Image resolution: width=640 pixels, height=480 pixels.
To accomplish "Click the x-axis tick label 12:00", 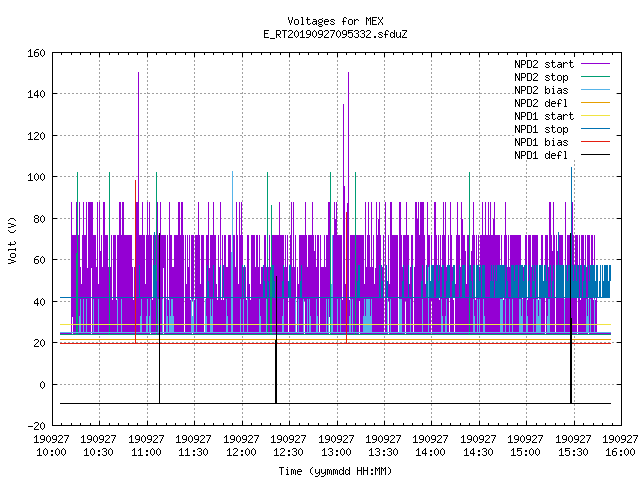I will pyautogui.click(x=241, y=452).
